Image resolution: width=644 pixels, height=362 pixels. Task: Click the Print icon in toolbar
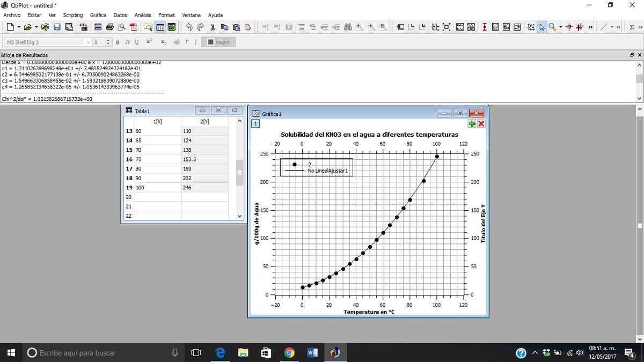[x=110, y=27]
